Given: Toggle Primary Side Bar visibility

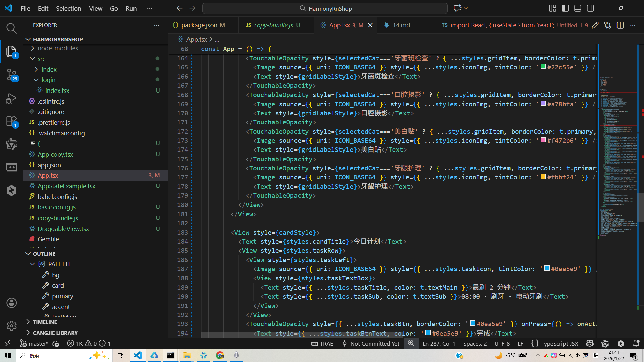Looking at the screenshot, I should 565,8.
